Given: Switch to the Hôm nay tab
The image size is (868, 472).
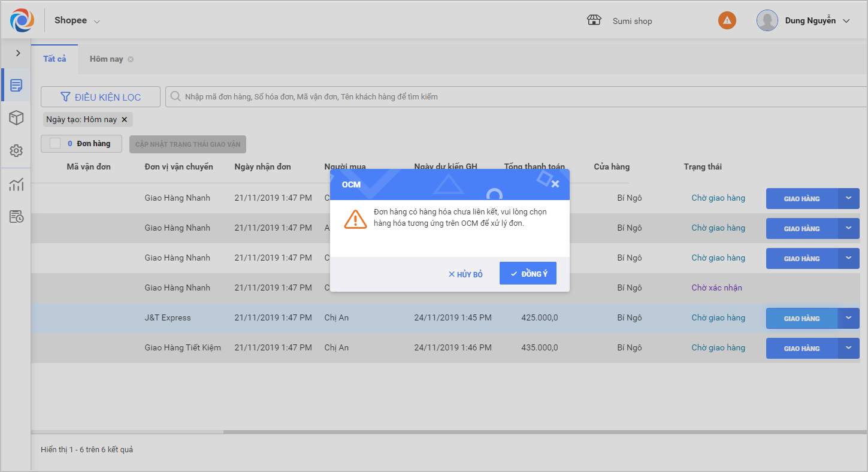Looking at the screenshot, I should click(106, 59).
